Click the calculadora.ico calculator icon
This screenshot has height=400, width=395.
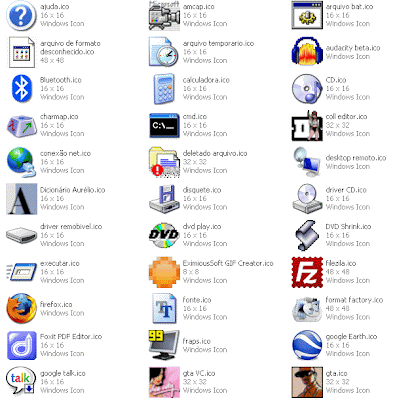164,89
